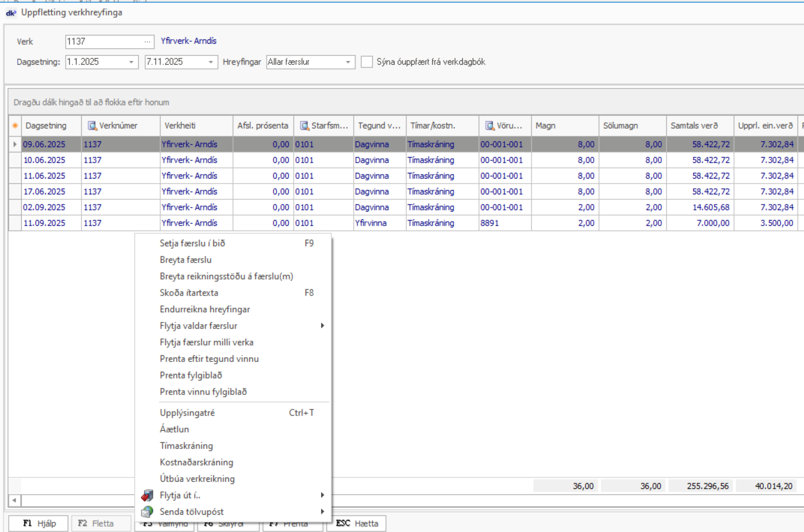Image resolution: width=804 pixels, height=532 pixels.
Task: Click the Vöru column search icon
Action: [x=490, y=126]
